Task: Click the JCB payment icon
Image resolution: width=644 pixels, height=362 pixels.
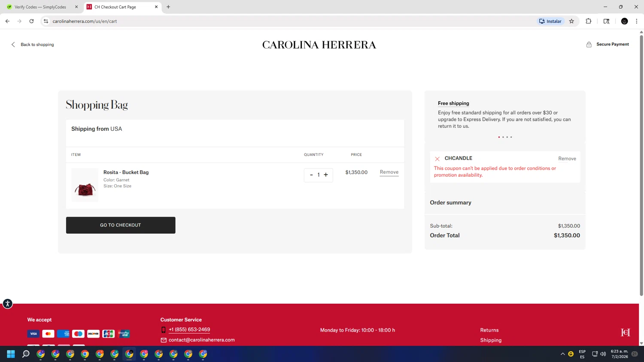Action: click(x=108, y=334)
